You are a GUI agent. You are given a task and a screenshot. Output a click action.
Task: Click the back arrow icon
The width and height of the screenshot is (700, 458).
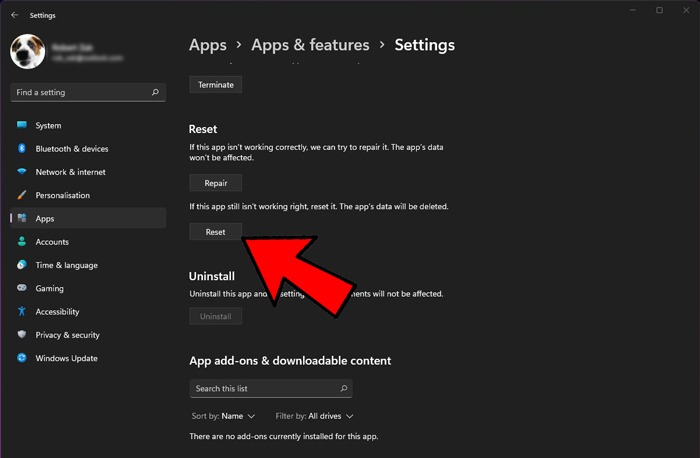pos(15,15)
